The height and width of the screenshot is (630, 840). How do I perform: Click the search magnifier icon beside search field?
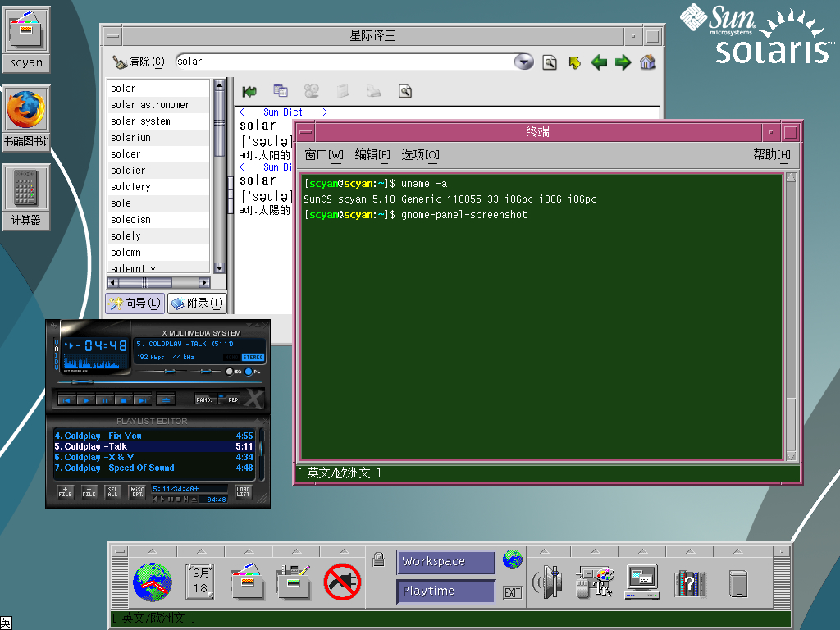(550, 62)
